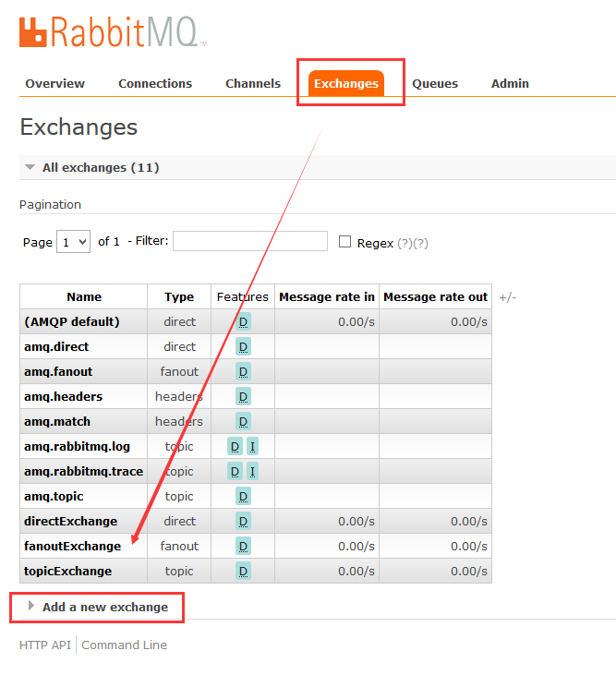
Task: Click the D durable badge for amq.rabbitmq.log
Action: coord(235,446)
